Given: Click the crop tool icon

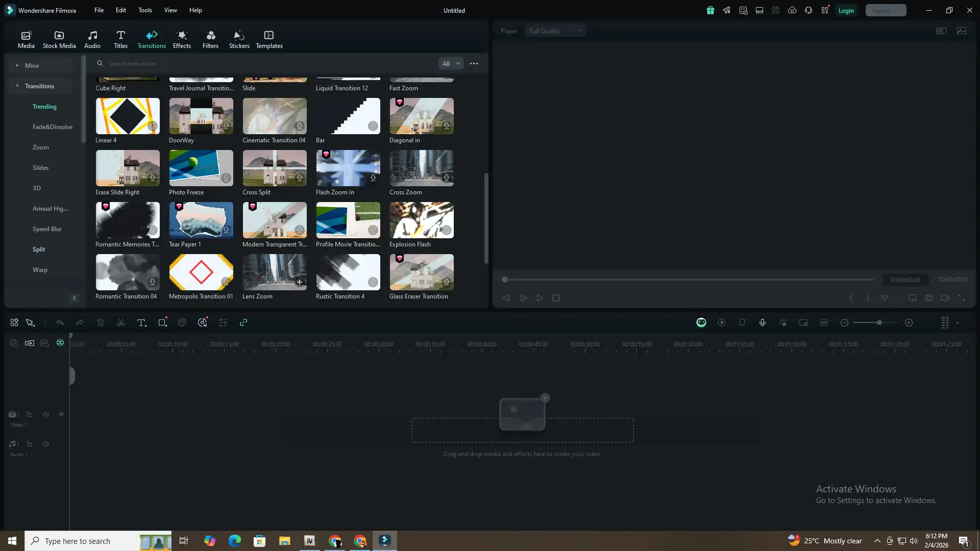Looking at the screenshot, I should [162, 322].
